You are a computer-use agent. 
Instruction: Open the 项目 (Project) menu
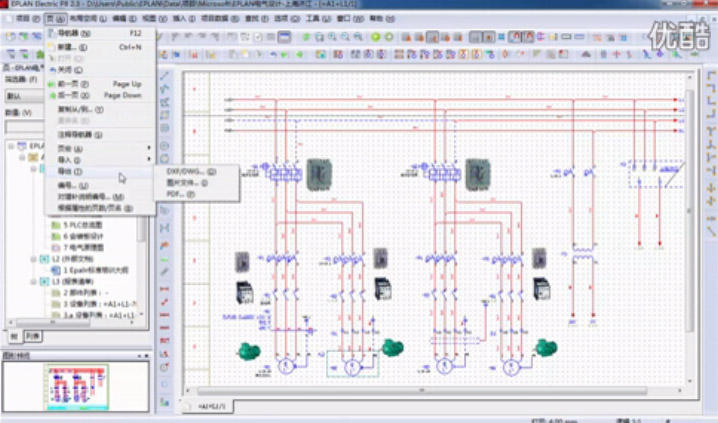(x=27, y=19)
